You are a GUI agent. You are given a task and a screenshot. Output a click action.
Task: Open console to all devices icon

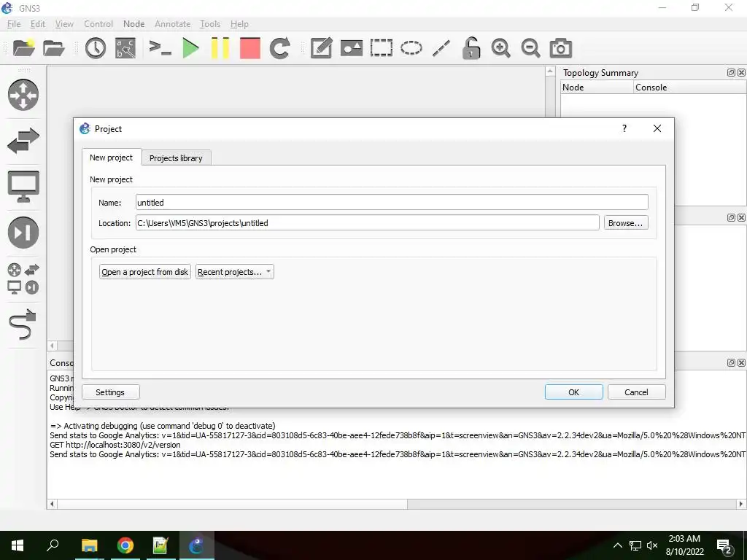pos(160,47)
